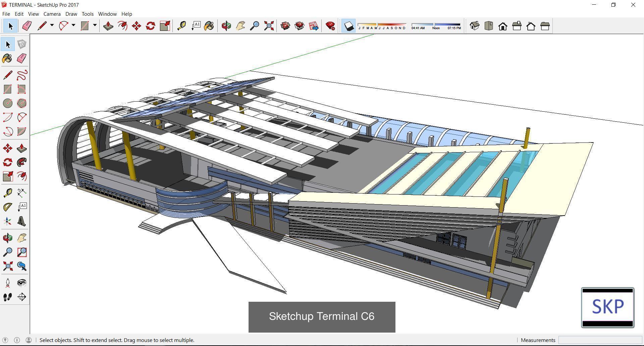Pick Pan hand in the top horizontal toolbar
The height and width of the screenshot is (346, 644).
240,26
